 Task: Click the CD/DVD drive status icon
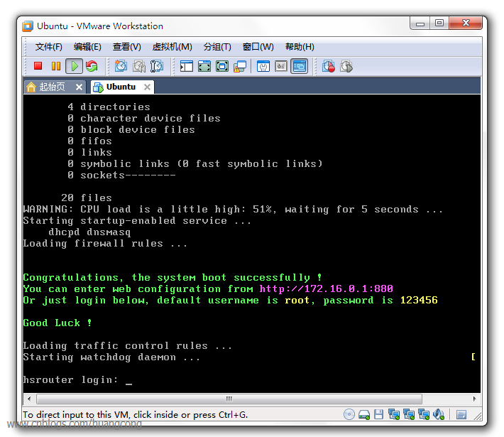coord(349,414)
